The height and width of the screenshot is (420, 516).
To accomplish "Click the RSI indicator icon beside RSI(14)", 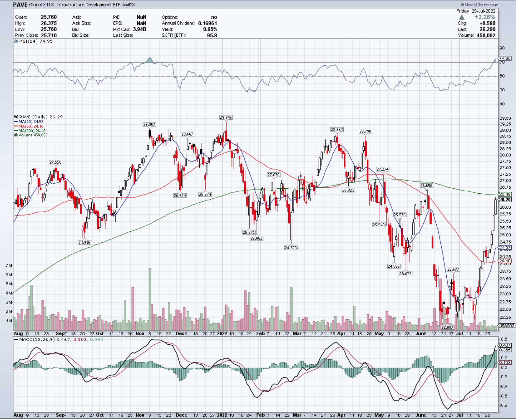I will point(16,41).
